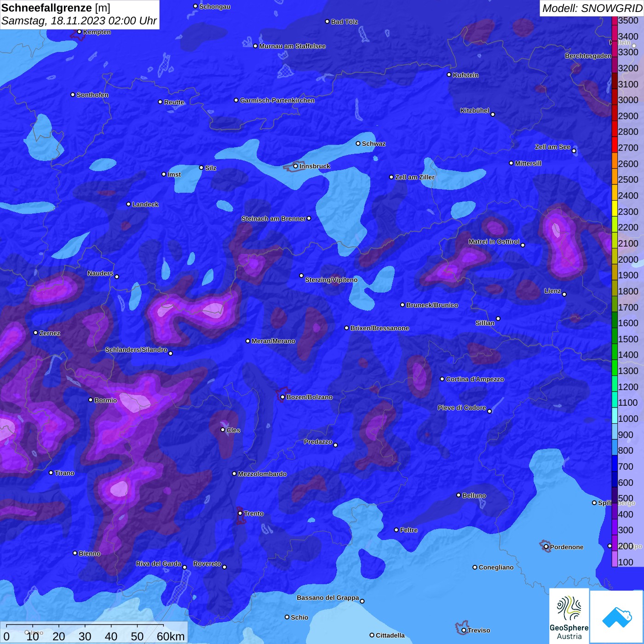Click the 'Sonthofen' label
The width and height of the screenshot is (644, 644).
pyautogui.click(x=92, y=95)
